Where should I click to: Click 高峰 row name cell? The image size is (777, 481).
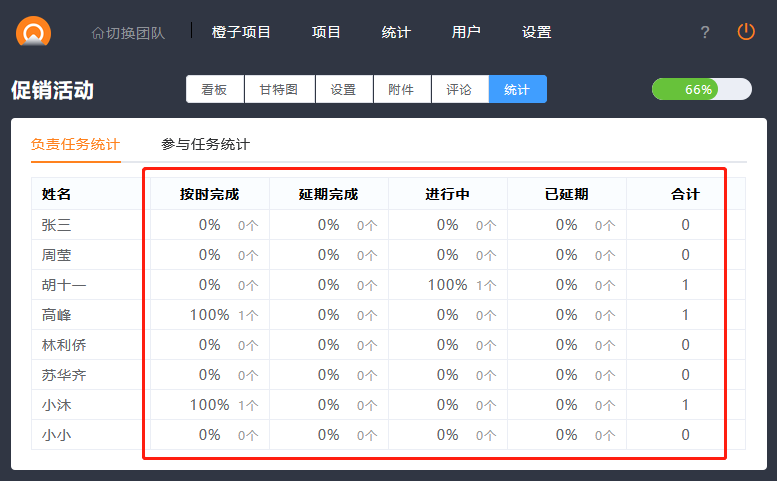[57, 315]
